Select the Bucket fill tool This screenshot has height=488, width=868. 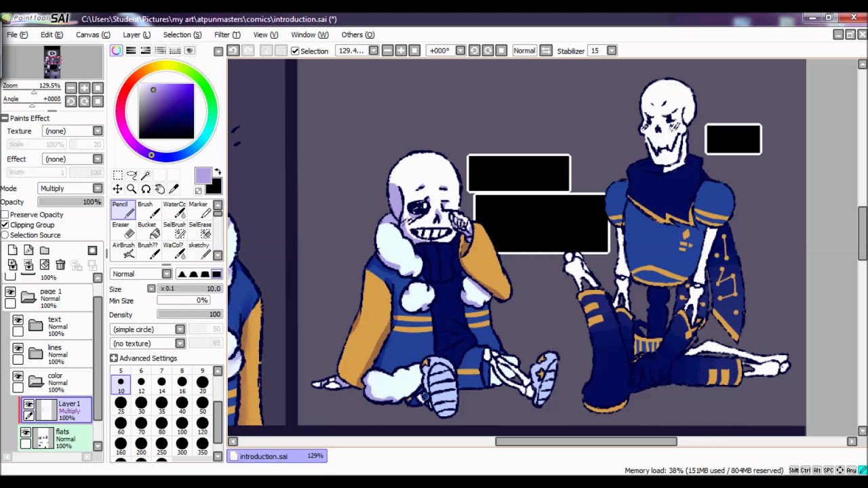148,230
